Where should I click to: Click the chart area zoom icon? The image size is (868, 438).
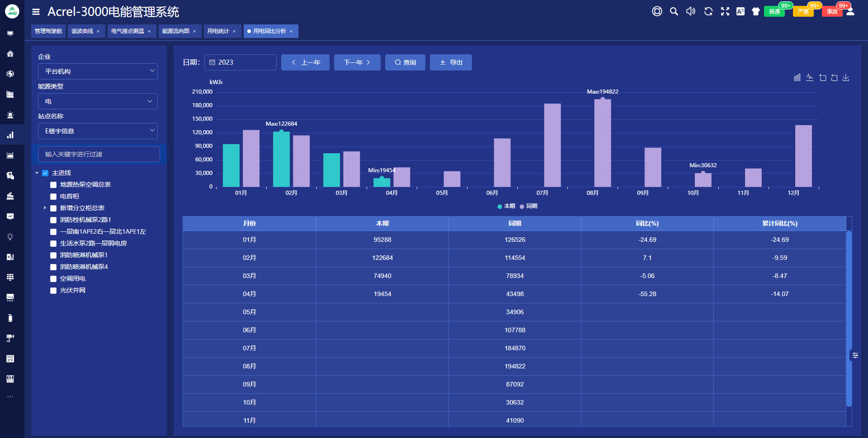point(822,78)
